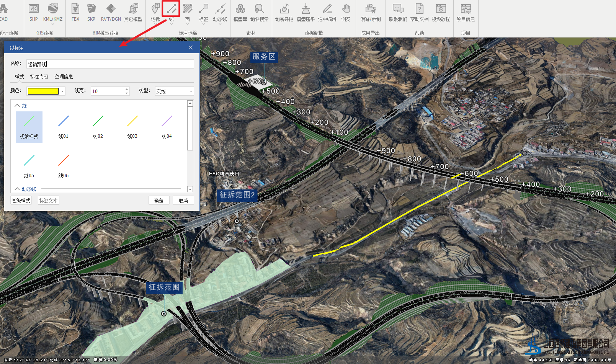616x364 pixels.
Task: Open the yellow color dropdown arrow
Action: 62,91
